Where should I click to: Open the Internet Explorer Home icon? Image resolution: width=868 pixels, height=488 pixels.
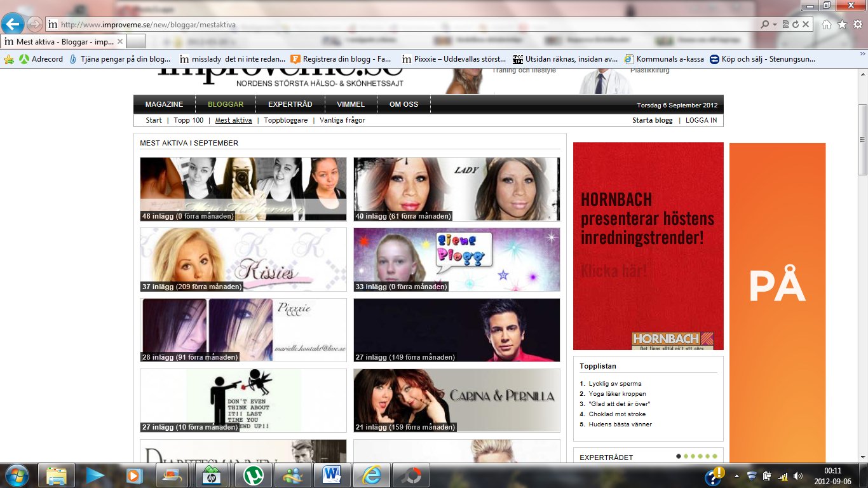click(827, 24)
